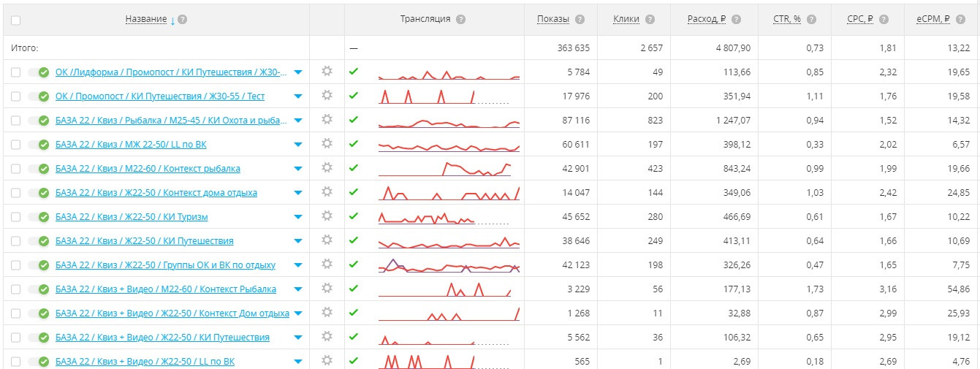Expand dropdown arrow for М22-60 Контекст рыбалка campaign
The height and width of the screenshot is (369, 980).
point(297,169)
